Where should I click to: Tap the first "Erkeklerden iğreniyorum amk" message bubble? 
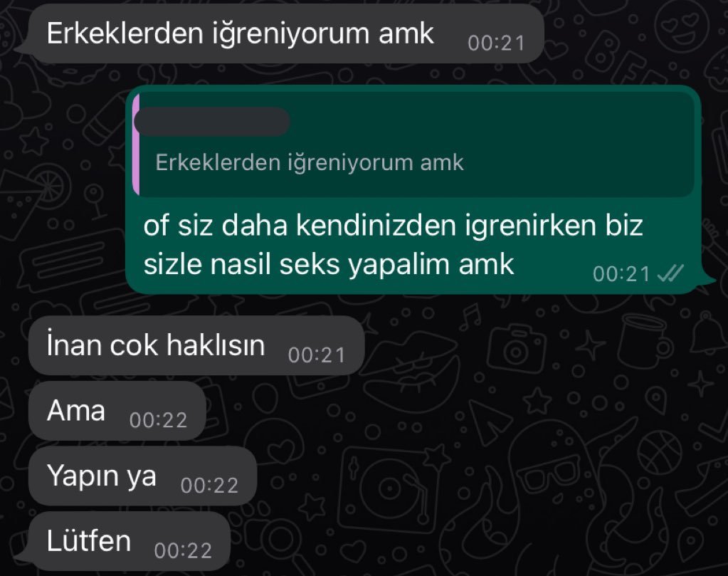tap(287, 34)
